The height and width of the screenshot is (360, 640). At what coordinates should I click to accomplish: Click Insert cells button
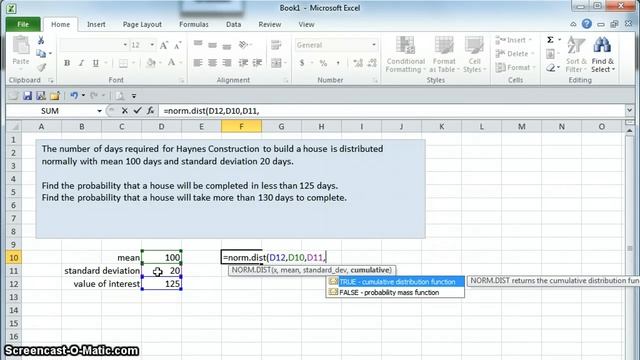click(x=513, y=40)
